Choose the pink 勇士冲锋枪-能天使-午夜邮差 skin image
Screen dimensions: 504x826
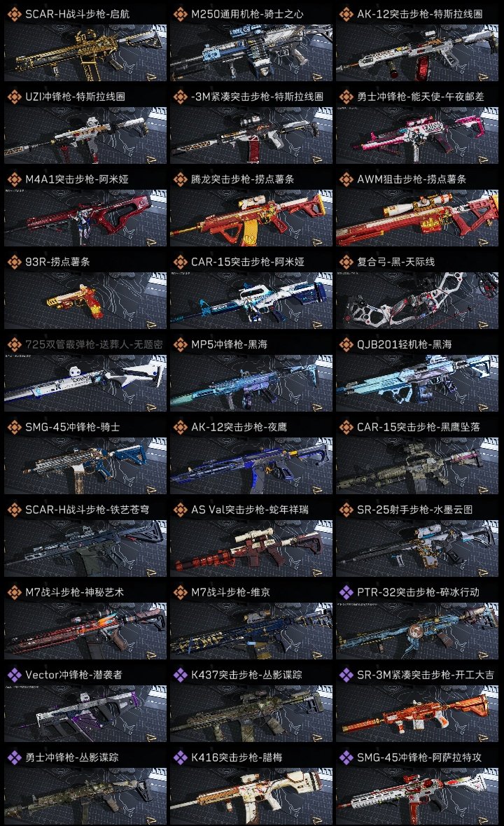pyautogui.click(x=417, y=135)
